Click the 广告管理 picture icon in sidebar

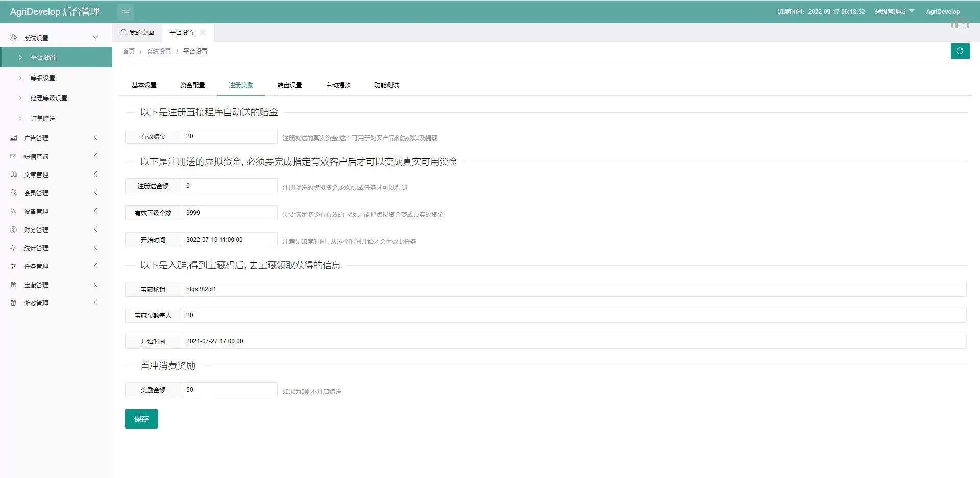click(x=13, y=138)
